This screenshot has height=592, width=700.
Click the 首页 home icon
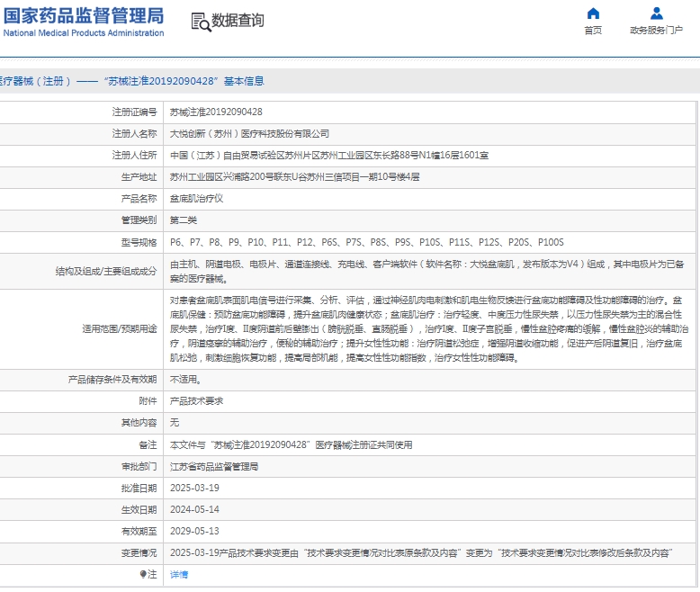[x=593, y=13]
